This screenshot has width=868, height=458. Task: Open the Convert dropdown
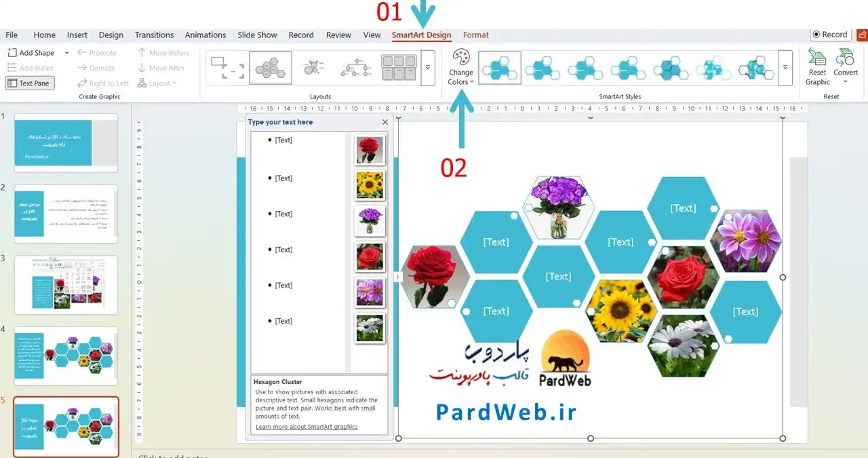846,67
